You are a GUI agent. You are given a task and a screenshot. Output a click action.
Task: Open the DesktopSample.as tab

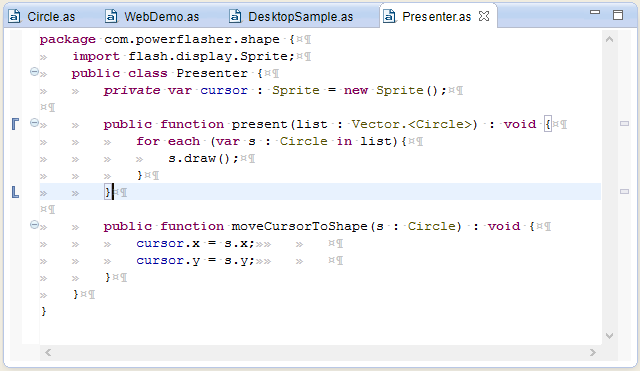pyautogui.click(x=291, y=17)
